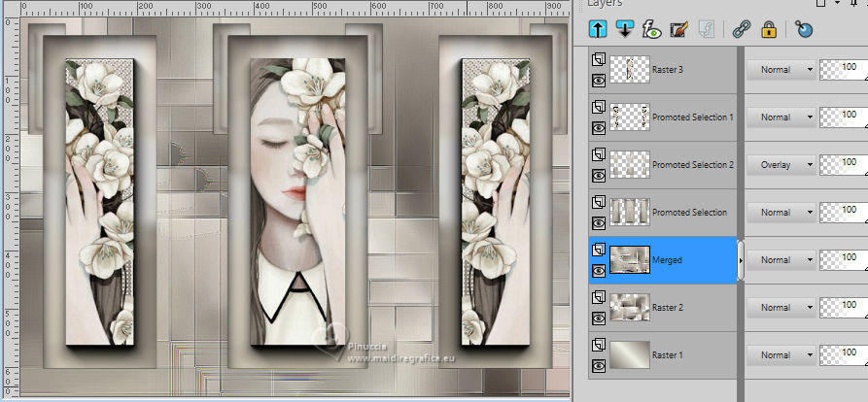This screenshot has width=868, height=402.
Task: Click the Promoted Selection layer type icon
Action: (x=599, y=202)
